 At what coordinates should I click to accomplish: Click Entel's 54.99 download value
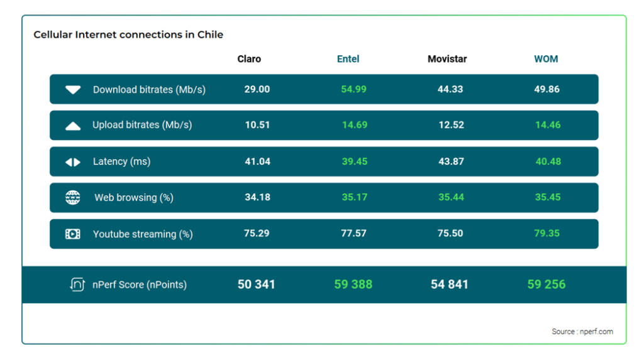tap(353, 89)
